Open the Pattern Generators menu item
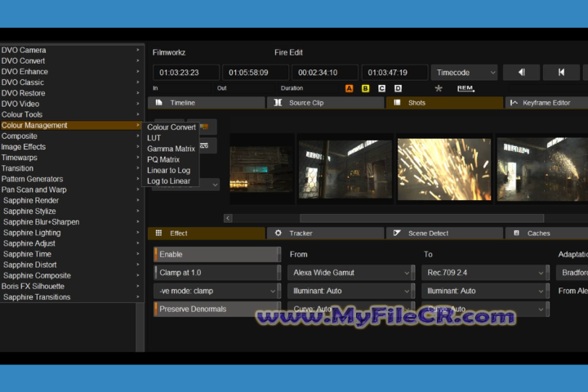This screenshot has height=392, width=588. (70, 179)
